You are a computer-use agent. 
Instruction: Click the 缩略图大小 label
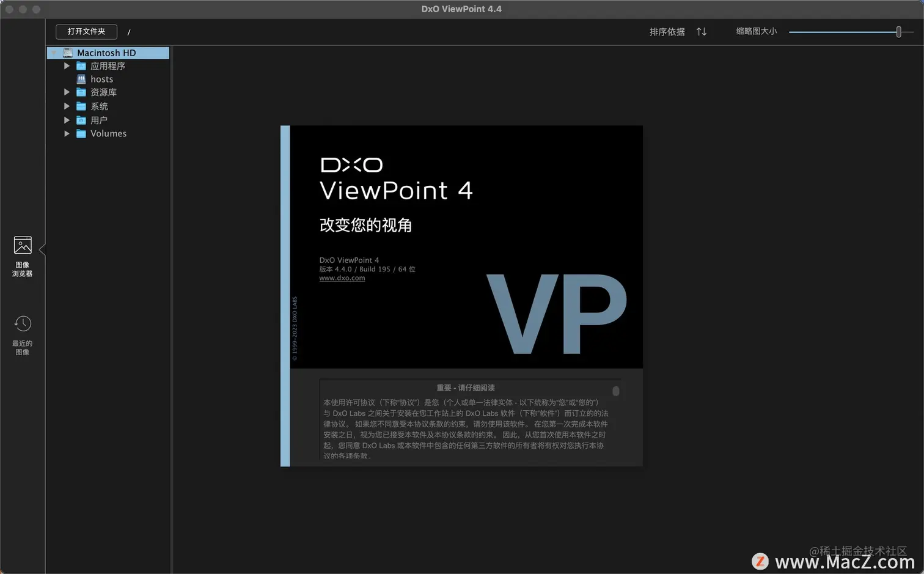click(x=756, y=31)
